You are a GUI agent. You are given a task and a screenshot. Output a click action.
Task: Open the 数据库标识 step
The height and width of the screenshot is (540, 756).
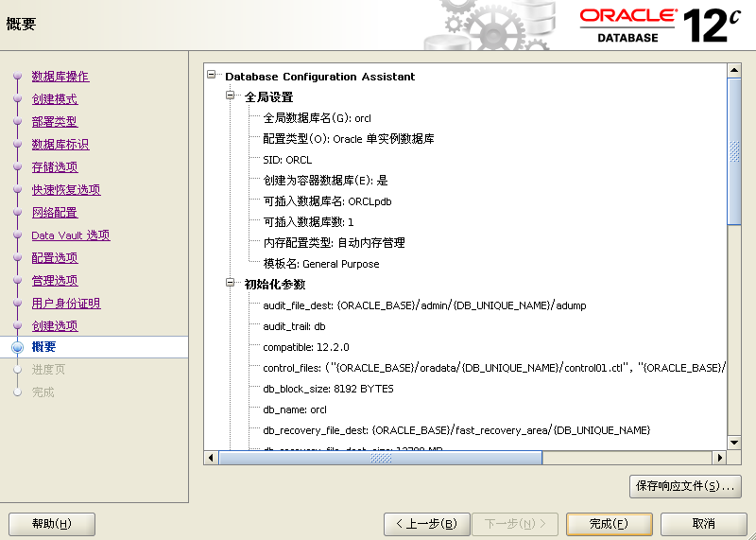click(60, 145)
